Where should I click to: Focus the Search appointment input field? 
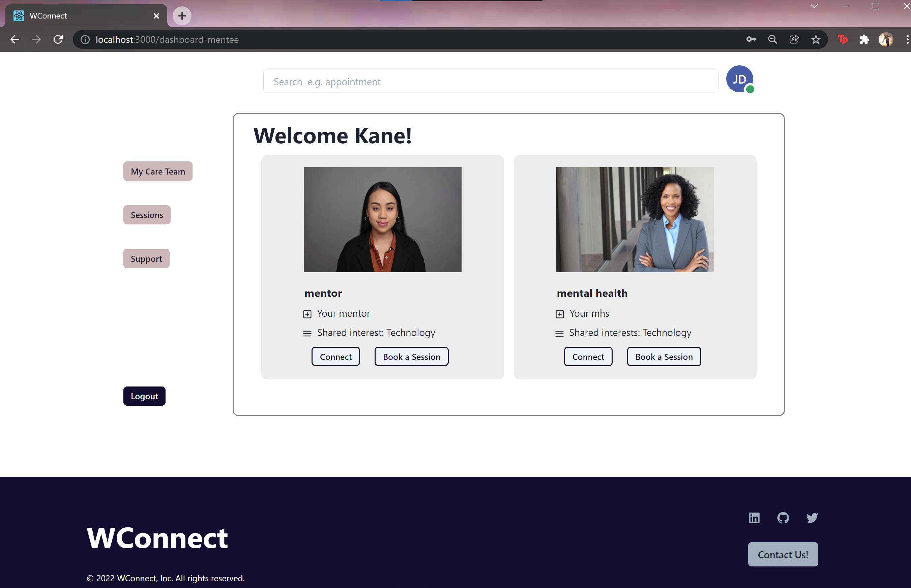click(x=491, y=82)
